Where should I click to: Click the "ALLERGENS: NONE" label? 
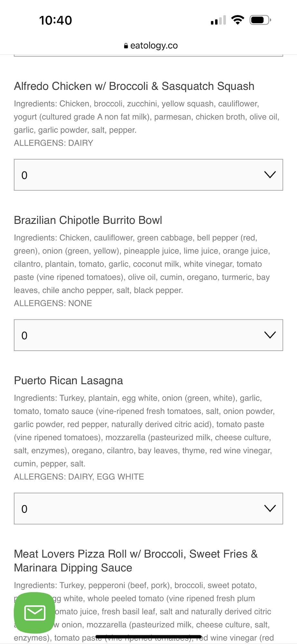click(x=53, y=303)
